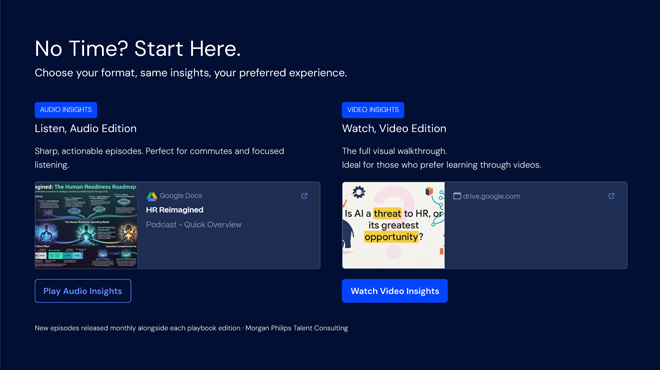This screenshot has height=370, width=660.
Task: Select the AUDIO INSIGHTS badge
Action: (66, 110)
